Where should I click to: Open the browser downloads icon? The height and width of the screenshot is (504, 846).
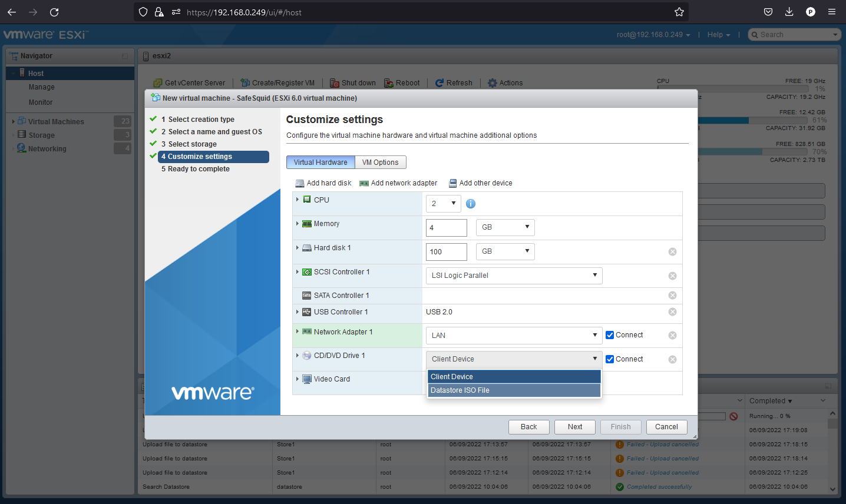tap(789, 12)
